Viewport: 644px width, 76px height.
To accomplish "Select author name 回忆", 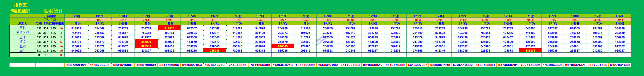I will (x=23, y=28).
